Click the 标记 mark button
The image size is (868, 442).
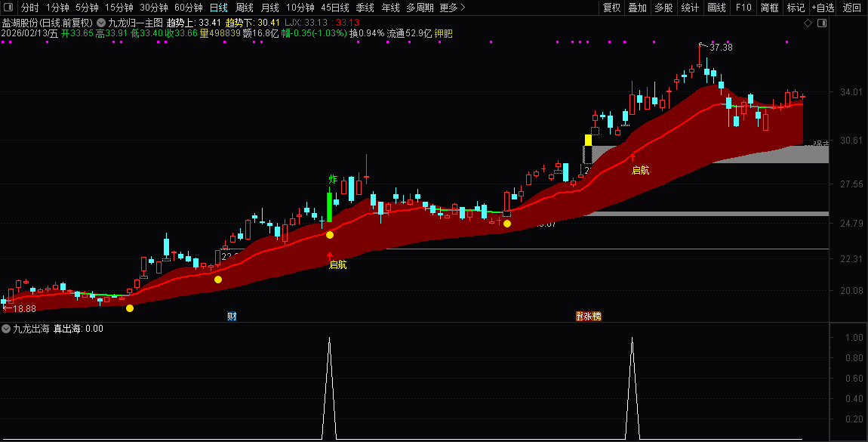[796, 8]
